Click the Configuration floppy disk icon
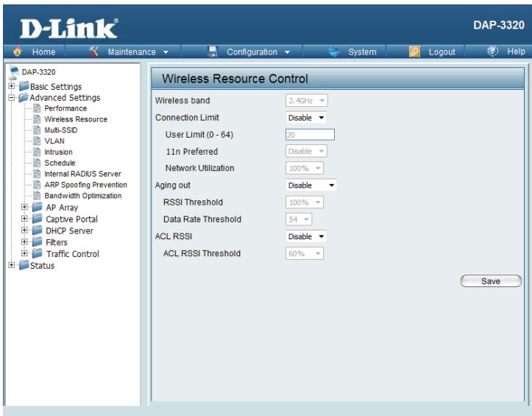The image size is (532, 416). 213,52
